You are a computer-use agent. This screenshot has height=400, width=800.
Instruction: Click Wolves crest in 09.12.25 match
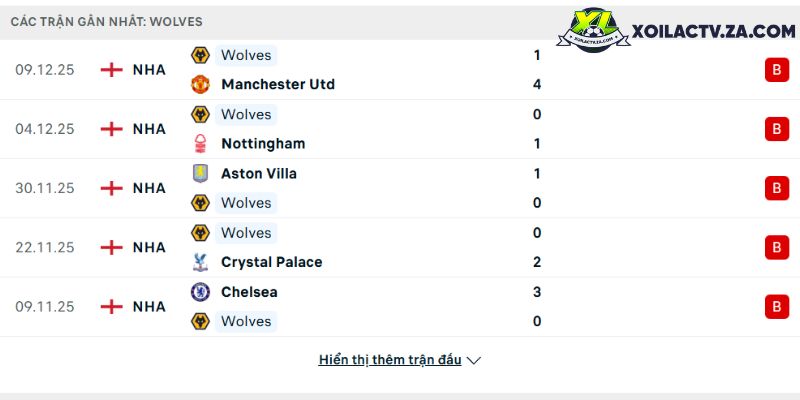[200, 55]
